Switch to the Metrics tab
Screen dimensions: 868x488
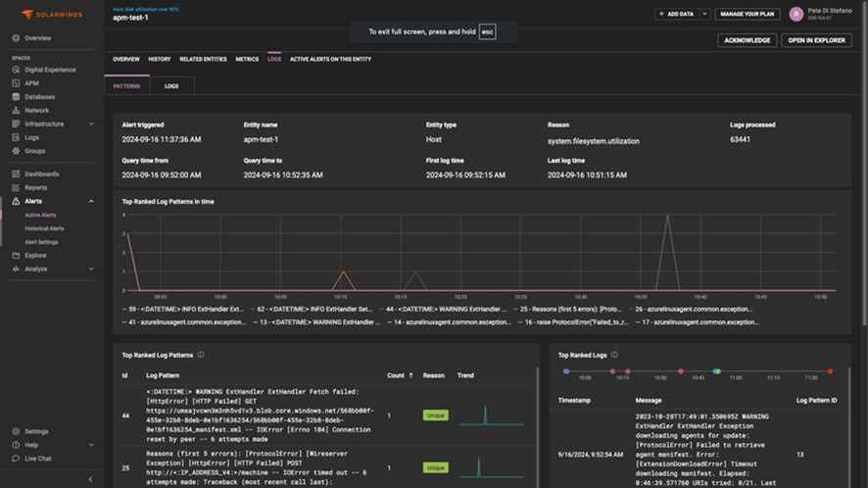pyautogui.click(x=247, y=59)
